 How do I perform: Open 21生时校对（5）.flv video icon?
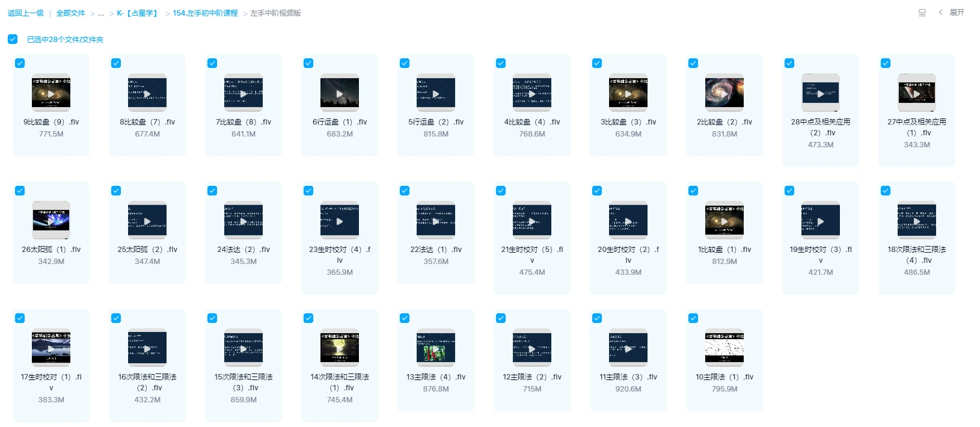point(532,221)
